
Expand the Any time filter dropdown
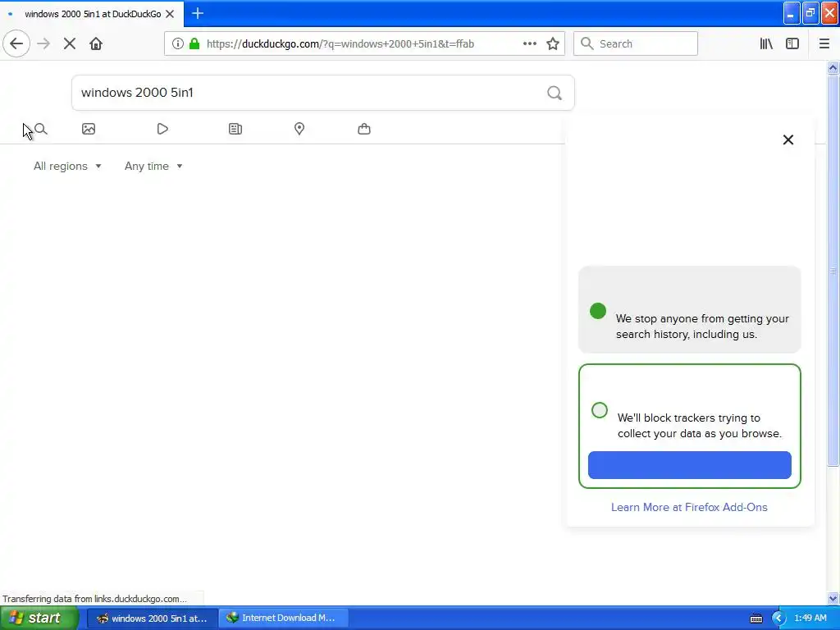tap(153, 166)
